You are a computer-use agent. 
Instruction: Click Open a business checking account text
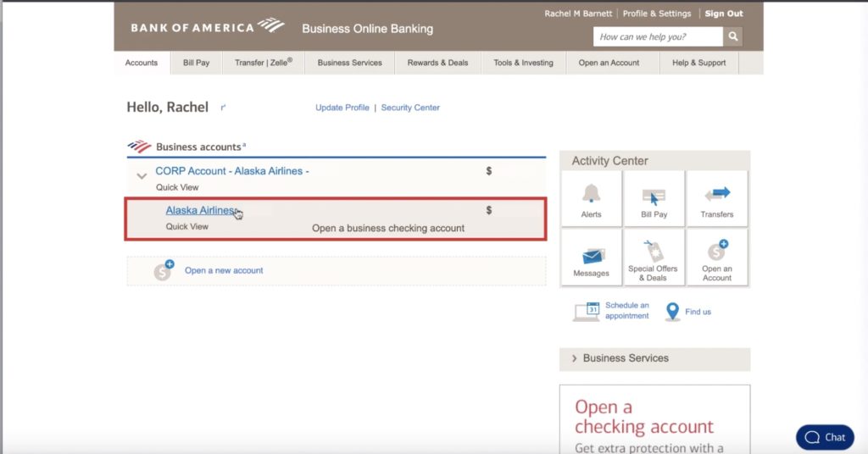[388, 229]
